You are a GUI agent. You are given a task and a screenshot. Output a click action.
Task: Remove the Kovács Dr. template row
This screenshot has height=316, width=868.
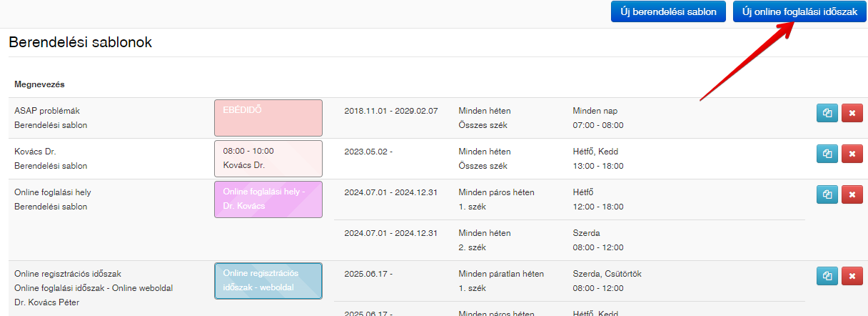coord(852,154)
